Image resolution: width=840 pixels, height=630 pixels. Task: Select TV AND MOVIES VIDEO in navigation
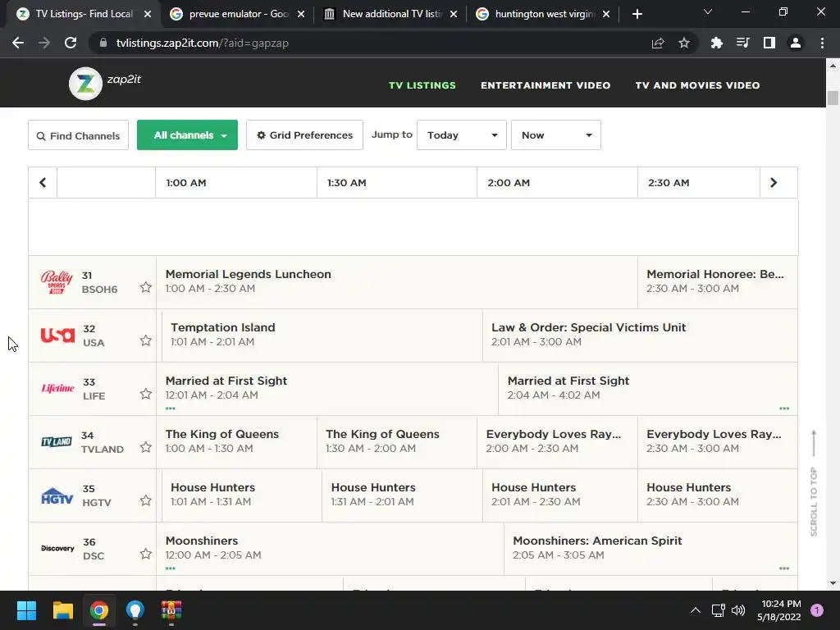697,85
